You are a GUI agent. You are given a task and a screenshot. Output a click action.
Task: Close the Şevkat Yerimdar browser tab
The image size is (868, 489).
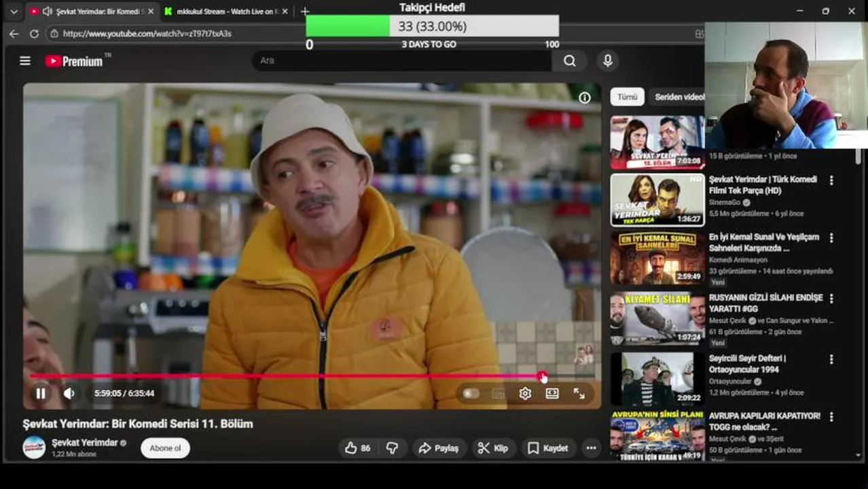pos(150,12)
